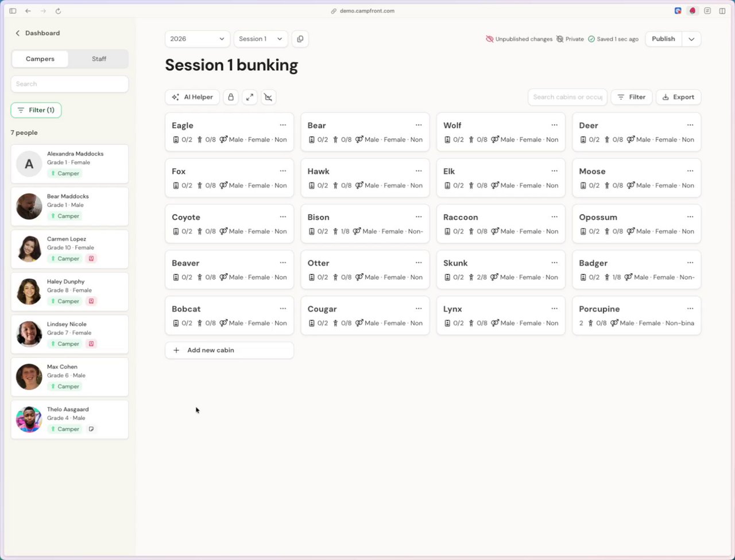This screenshot has width=735, height=560.
Task: Click the expand arrows fullscreen icon
Action: tap(250, 97)
